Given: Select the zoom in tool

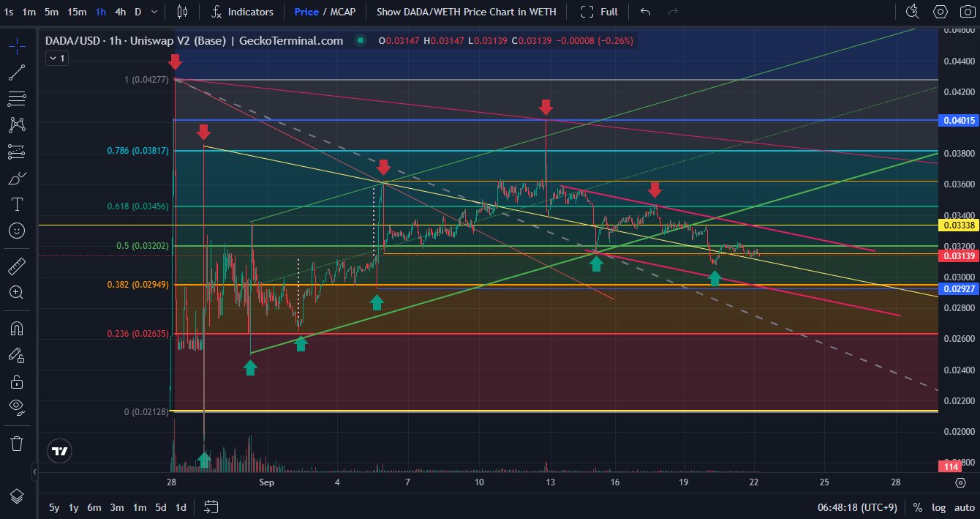Looking at the screenshot, I should click(17, 292).
